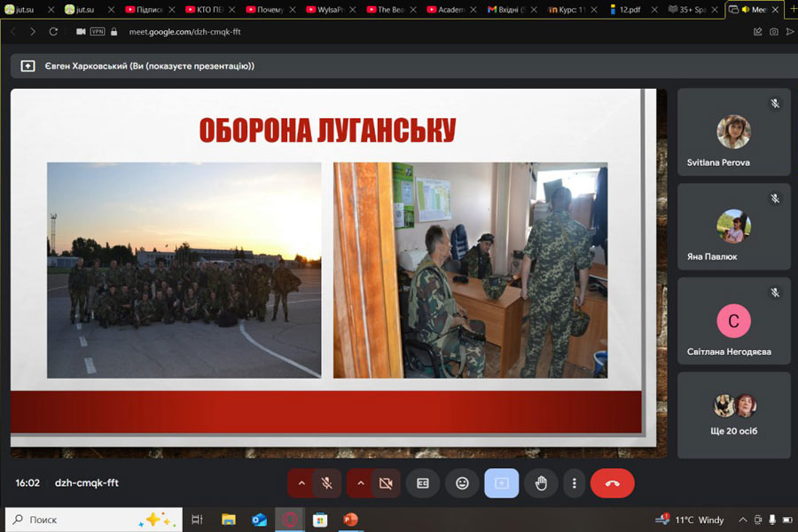Go back with browser back arrow
798x532 pixels.
tap(13, 32)
